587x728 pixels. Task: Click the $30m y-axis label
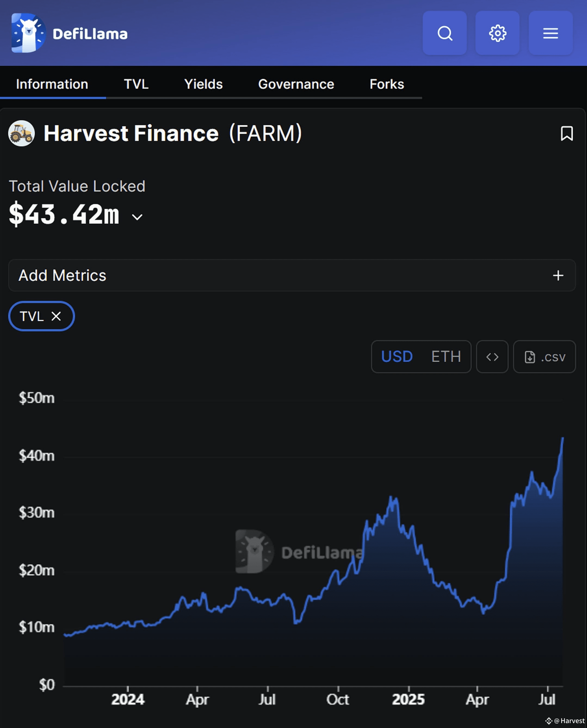click(37, 513)
